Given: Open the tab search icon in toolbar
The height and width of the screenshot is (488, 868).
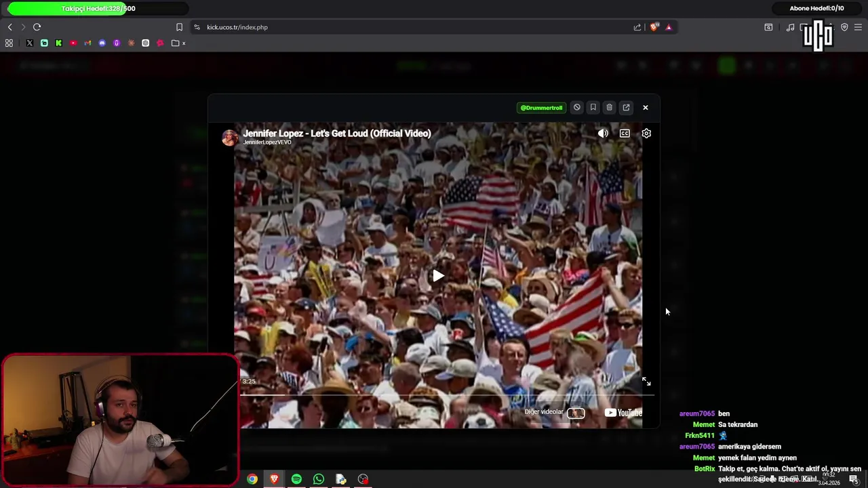Looking at the screenshot, I should [x=768, y=27].
